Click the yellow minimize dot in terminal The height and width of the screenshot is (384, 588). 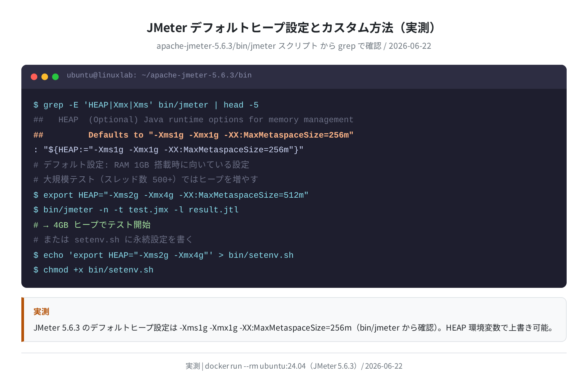click(45, 77)
